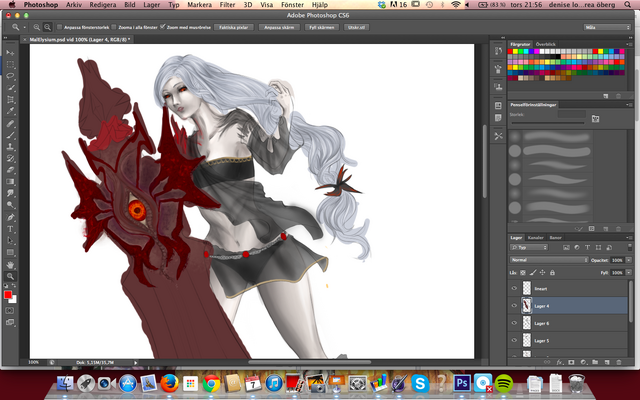Select the Zoom tool in toolbox
This screenshot has height=400, width=640.
point(10,276)
